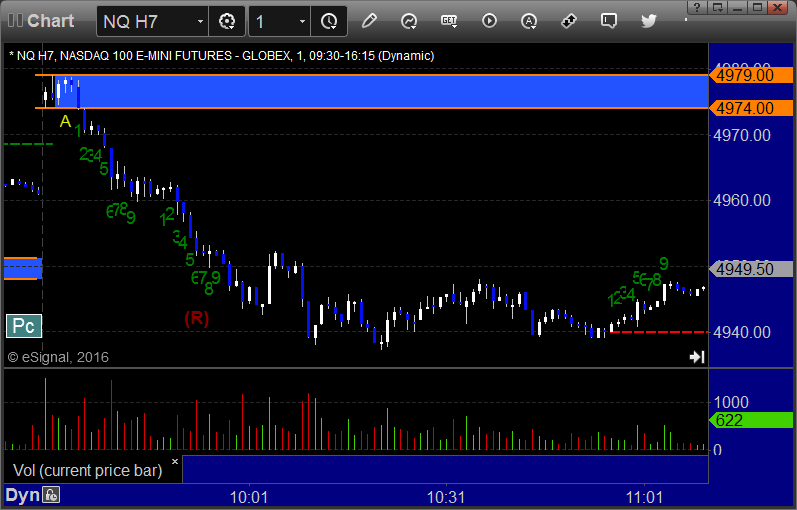Click the eSignal 2016 copyright text
The width and height of the screenshot is (797, 510).
tap(58, 357)
